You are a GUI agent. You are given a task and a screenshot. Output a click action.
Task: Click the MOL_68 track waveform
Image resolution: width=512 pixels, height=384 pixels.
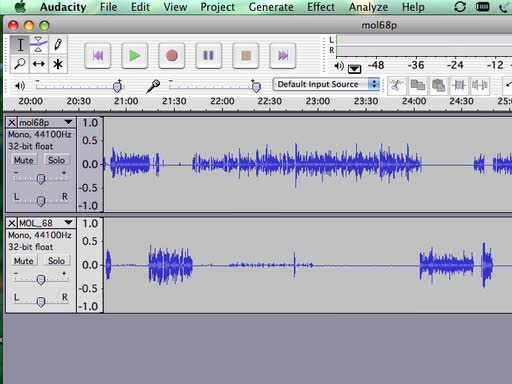[x=308, y=265]
